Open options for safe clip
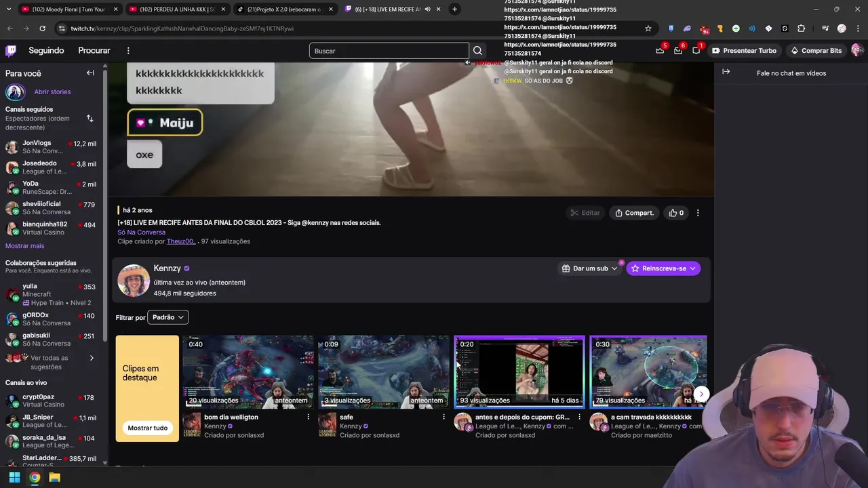 pyautogui.click(x=443, y=417)
